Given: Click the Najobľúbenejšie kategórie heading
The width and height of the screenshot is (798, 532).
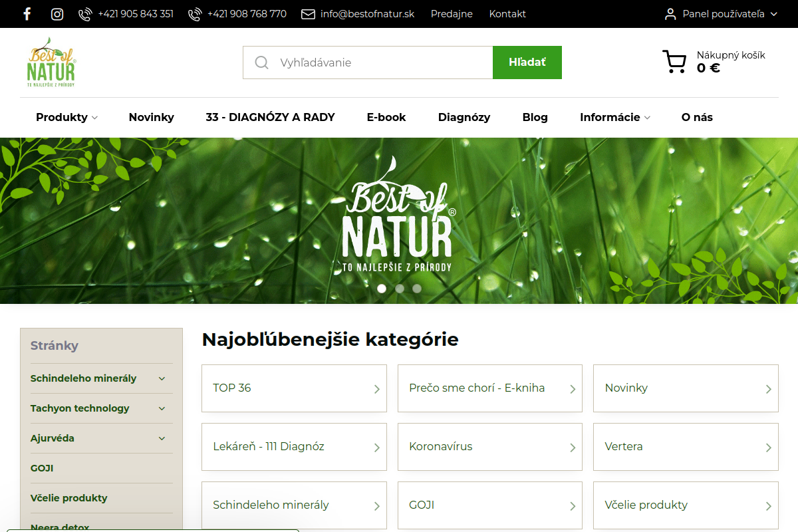Looking at the screenshot, I should click(x=331, y=340).
